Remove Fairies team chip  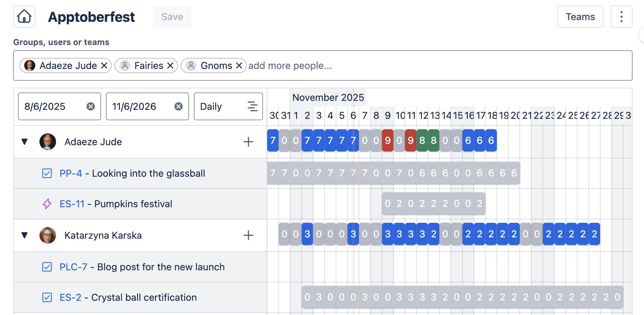pyautogui.click(x=170, y=65)
